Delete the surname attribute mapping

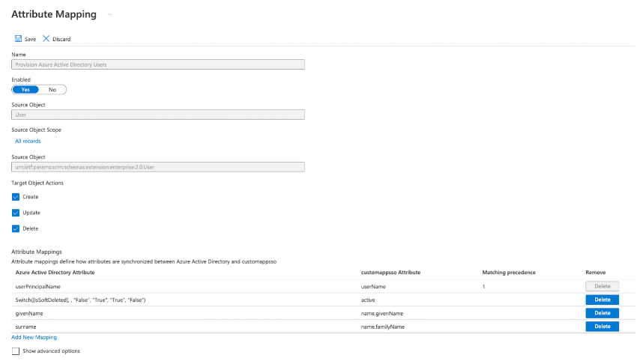click(x=602, y=327)
